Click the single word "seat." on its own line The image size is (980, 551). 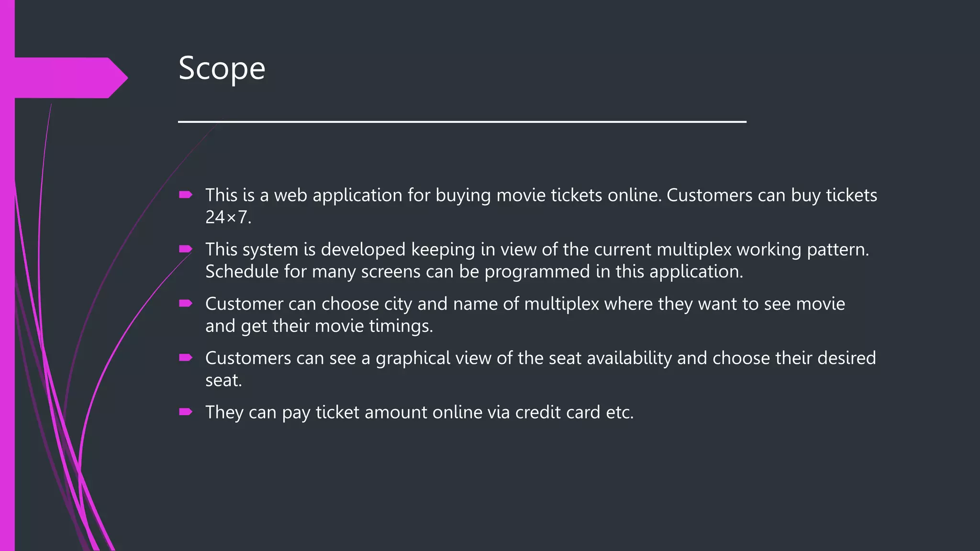(x=223, y=380)
